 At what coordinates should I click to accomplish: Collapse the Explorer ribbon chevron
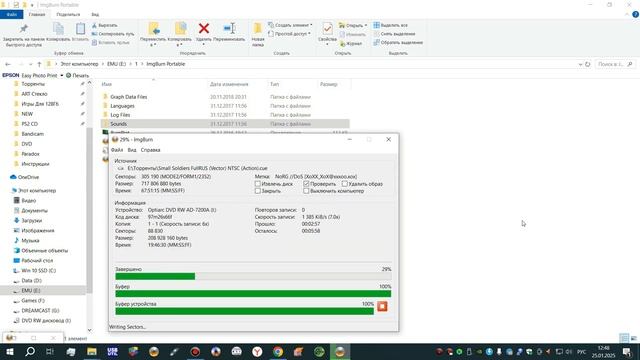tap(627, 14)
